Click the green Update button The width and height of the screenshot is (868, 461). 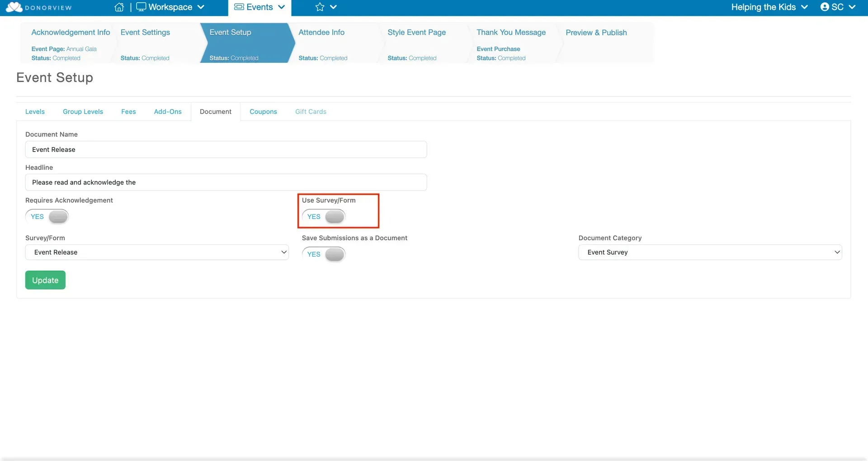(45, 280)
